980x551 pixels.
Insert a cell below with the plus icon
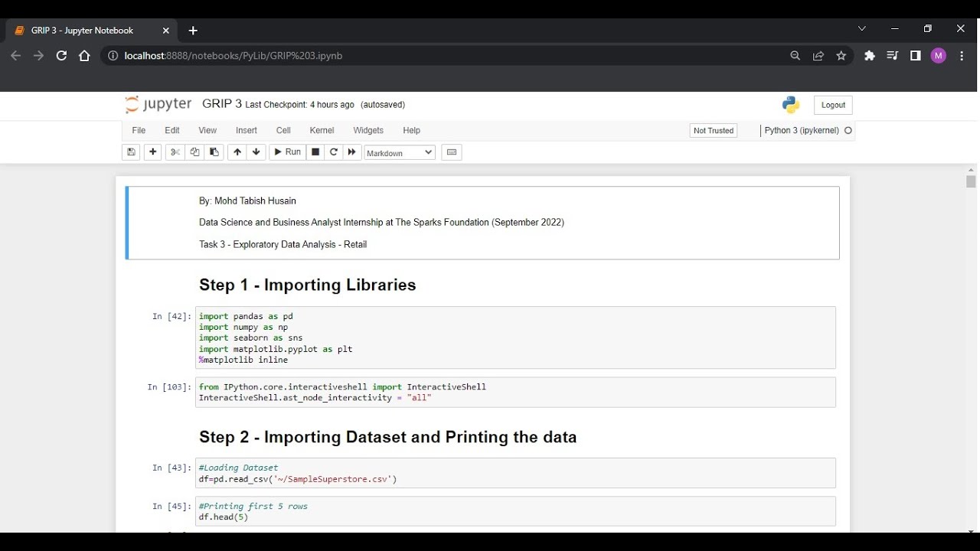pyautogui.click(x=153, y=152)
